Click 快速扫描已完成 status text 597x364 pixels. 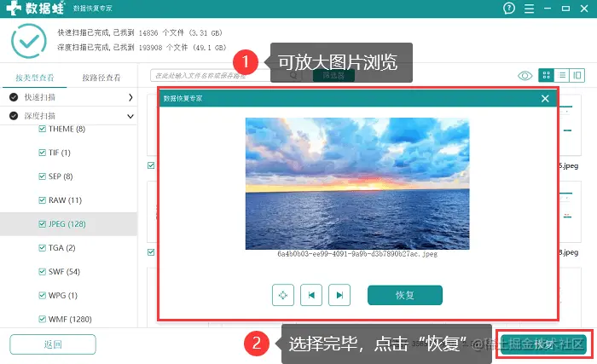(139, 32)
